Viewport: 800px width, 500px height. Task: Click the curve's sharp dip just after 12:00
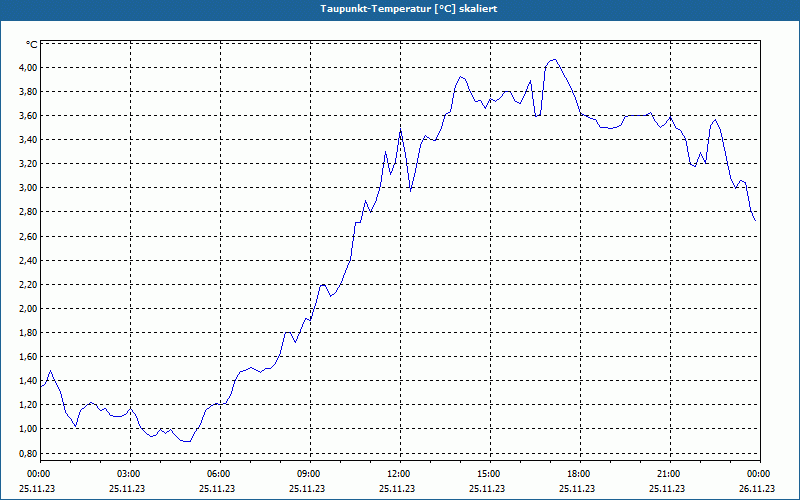tap(411, 191)
